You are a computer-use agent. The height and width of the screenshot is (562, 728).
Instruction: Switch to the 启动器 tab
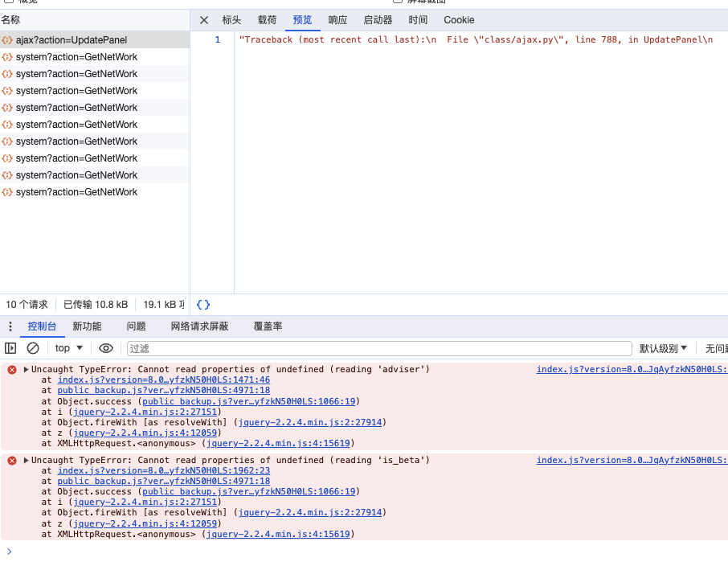pyautogui.click(x=378, y=20)
